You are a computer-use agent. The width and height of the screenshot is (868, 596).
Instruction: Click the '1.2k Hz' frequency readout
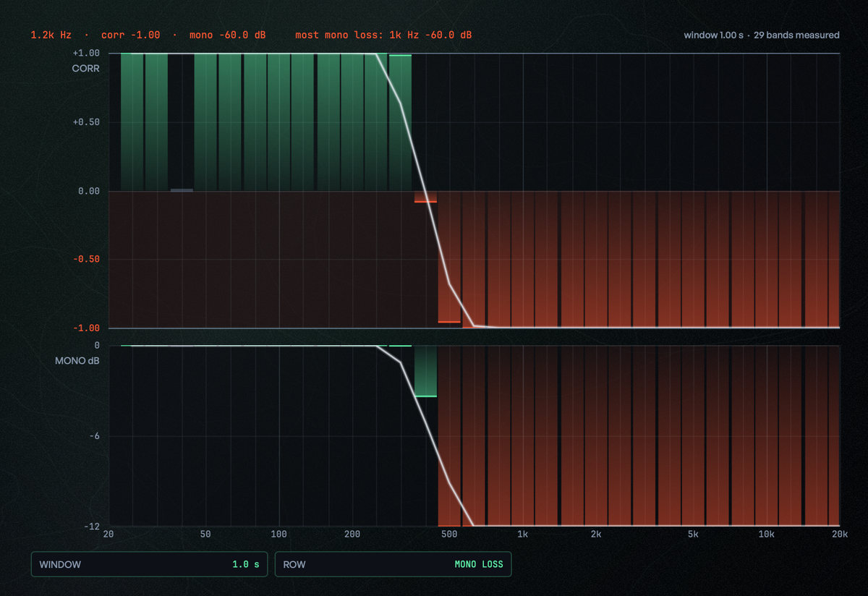point(51,35)
